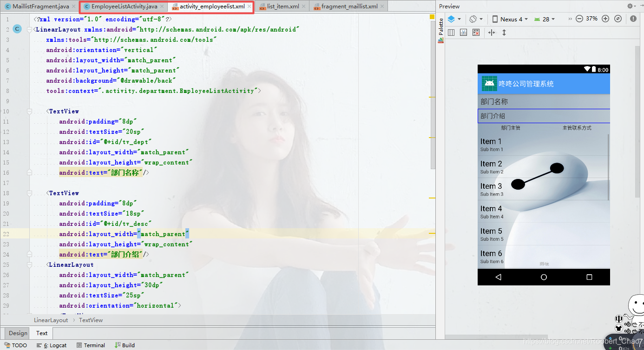This screenshot has height=350, width=644.
Task: Click the match parent width icon
Action: coord(492,33)
